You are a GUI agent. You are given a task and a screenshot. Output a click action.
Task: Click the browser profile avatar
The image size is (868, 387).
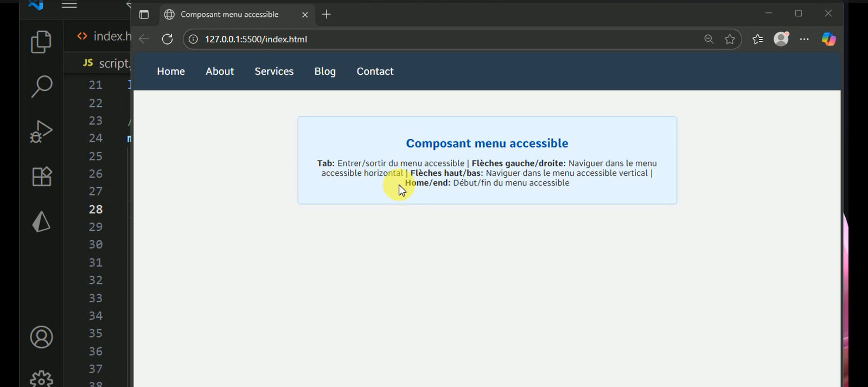[781, 39]
